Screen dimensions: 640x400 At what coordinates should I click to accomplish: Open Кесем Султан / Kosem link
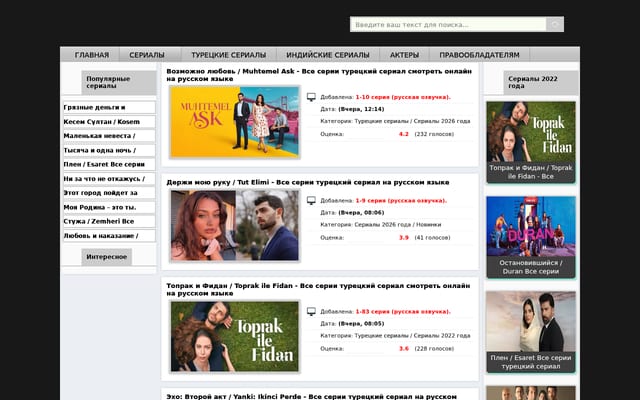point(109,122)
